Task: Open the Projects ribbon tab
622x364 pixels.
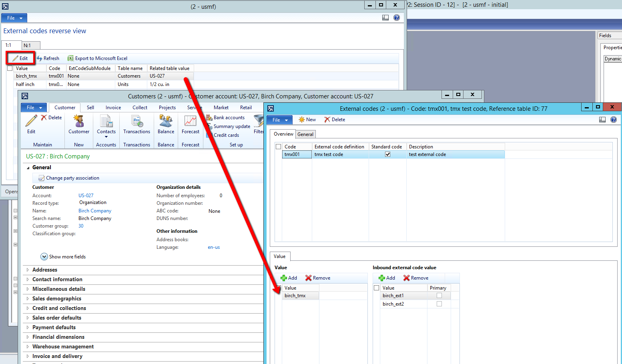Action: click(x=167, y=108)
